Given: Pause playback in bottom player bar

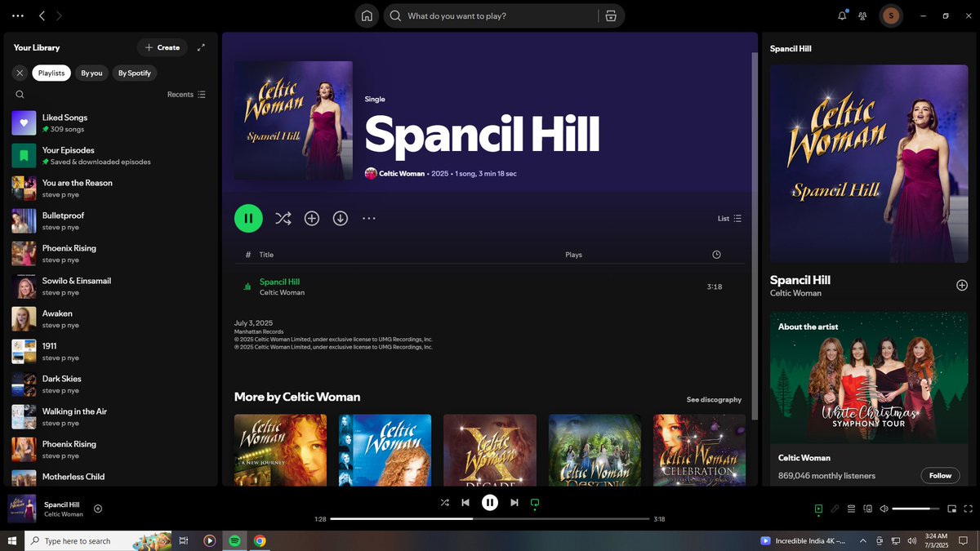Looking at the screenshot, I should coord(490,503).
